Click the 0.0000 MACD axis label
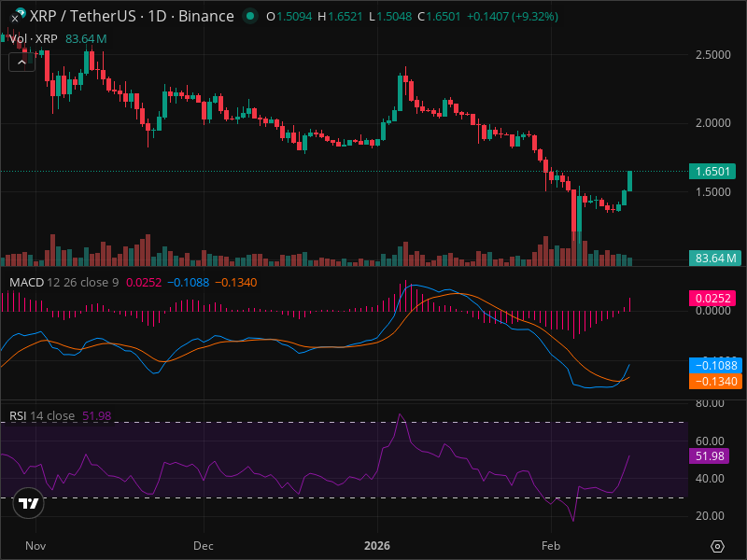The height and width of the screenshot is (560, 747). click(712, 311)
